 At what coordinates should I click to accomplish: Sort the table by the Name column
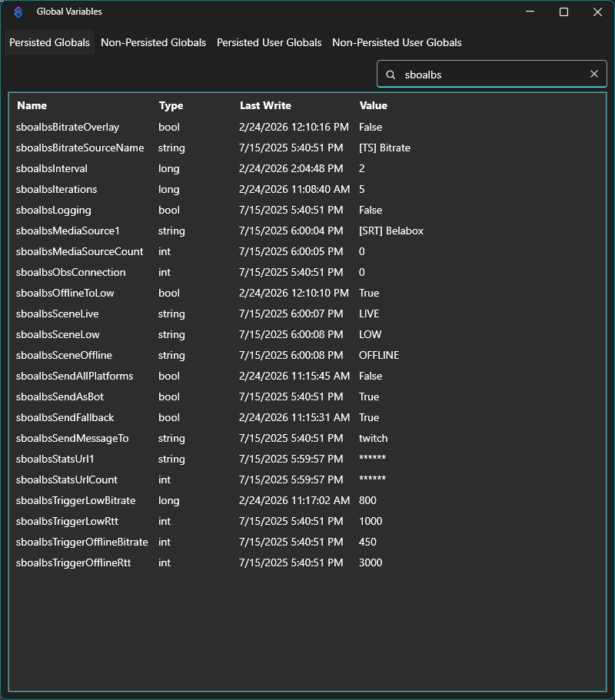(x=33, y=105)
